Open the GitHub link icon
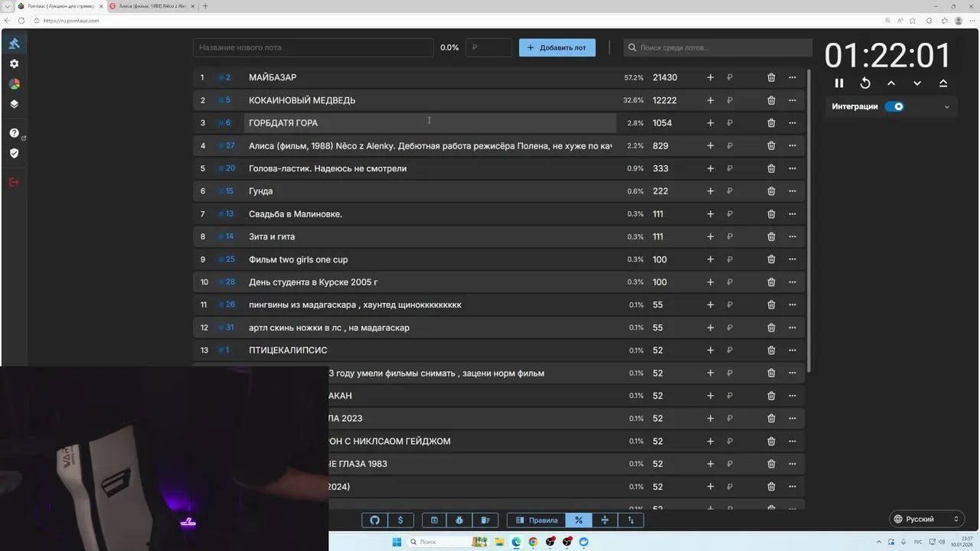Viewport: 980px width, 551px height. pyautogui.click(x=375, y=520)
